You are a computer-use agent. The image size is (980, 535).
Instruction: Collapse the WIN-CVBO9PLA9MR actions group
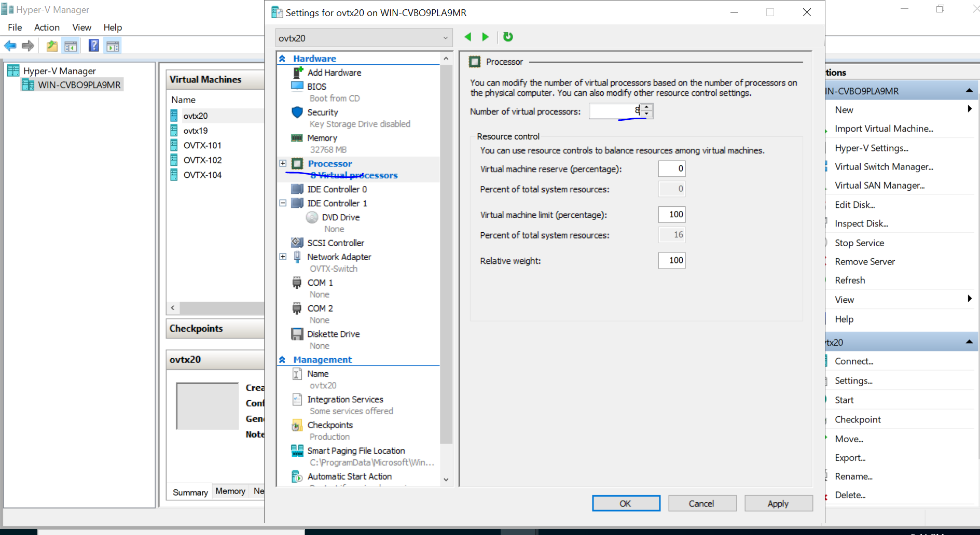coord(969,91)
